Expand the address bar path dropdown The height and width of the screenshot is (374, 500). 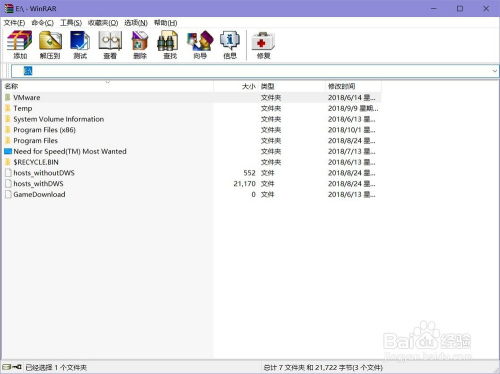pos(494,71)
